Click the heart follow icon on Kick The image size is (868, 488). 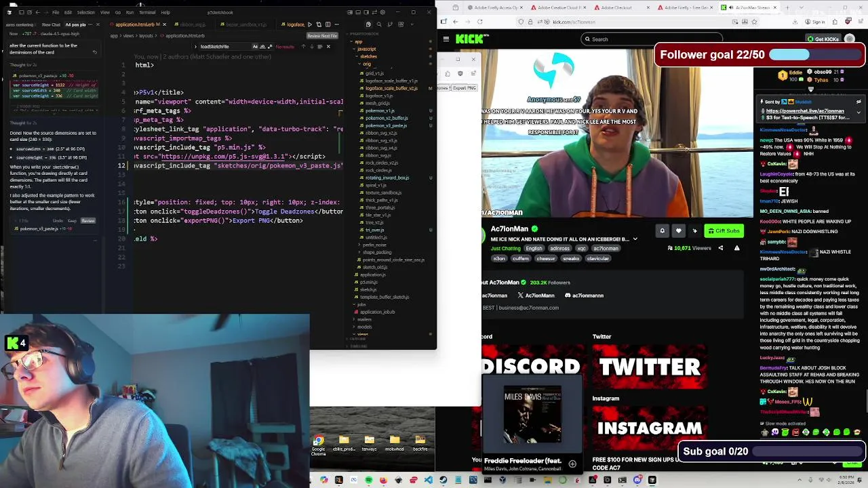(x=679, y=230)
